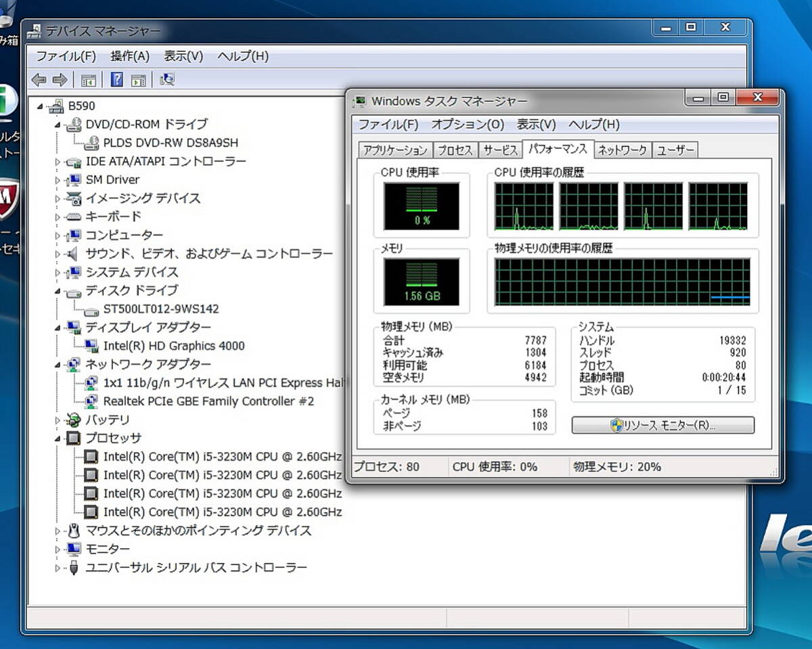Open Device Manager ファイル(F) menu

(x=66, y=56)
